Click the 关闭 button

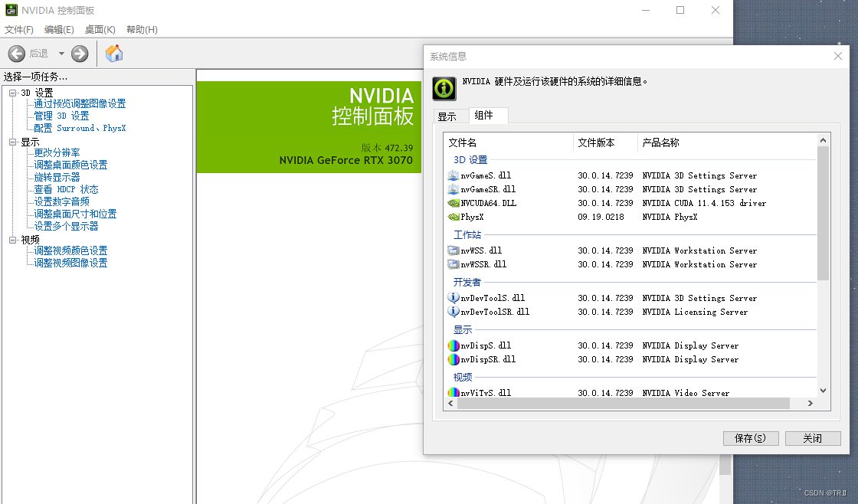tap(813, 438)
